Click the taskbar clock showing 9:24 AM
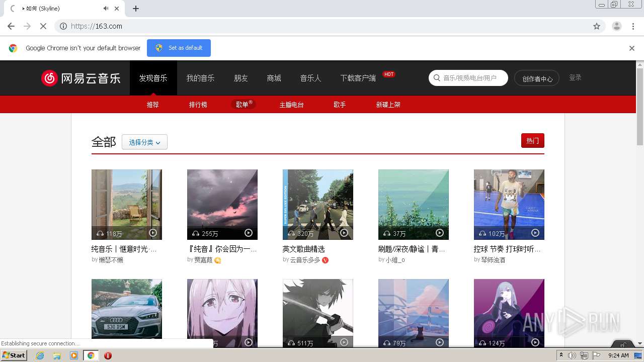Image resolution: width=644 pixels, height=362 pixels. (618, 355)
